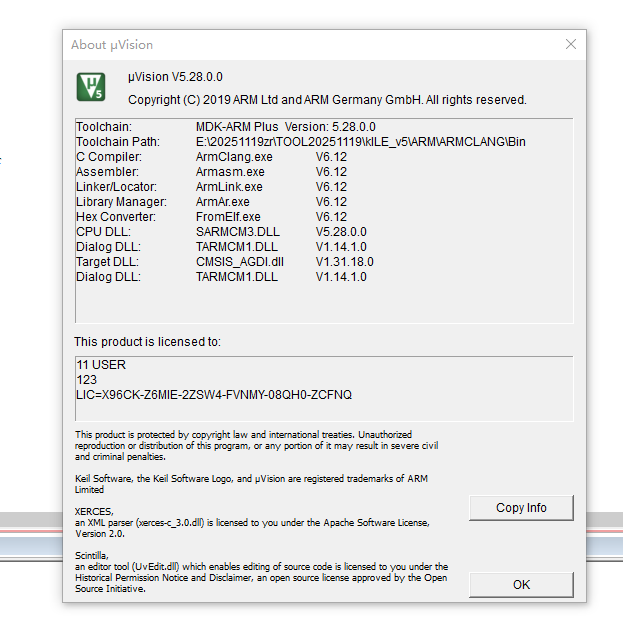623x617 pixels.
Task: Click the ARM copyright 2019 notice line
Action: (x=327, y=100)
